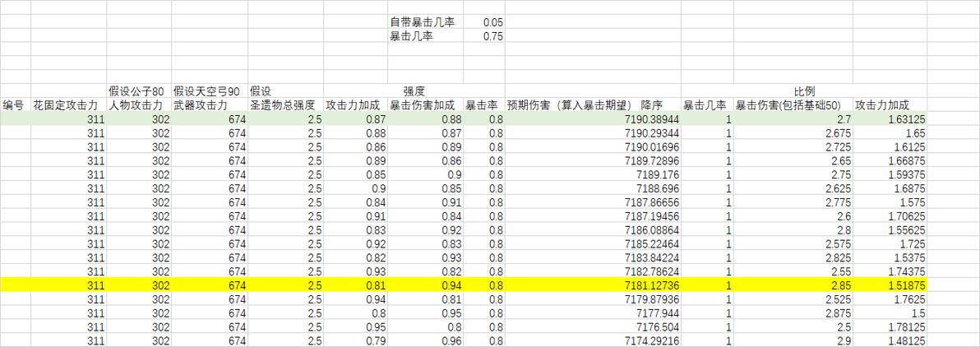Click the ratio cell 1.59375
The image size is (980, 347).
tap(890, 174)
